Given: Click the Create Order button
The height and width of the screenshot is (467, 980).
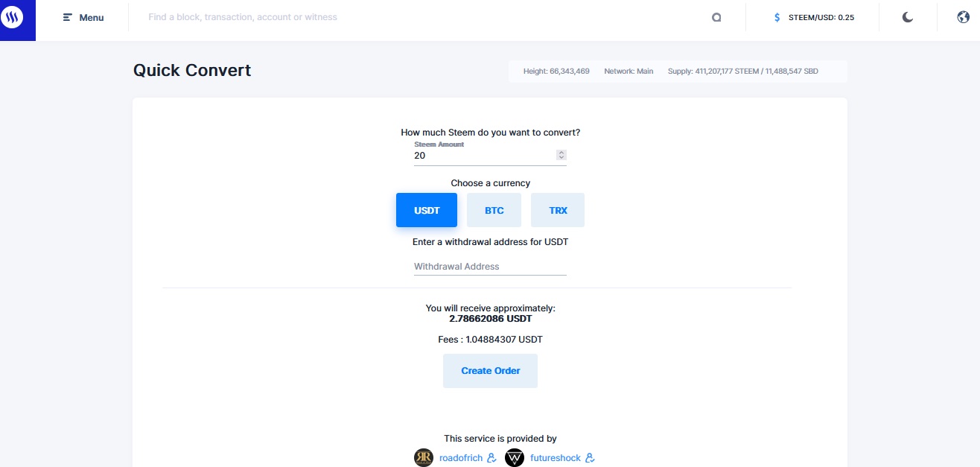Looking at the screenshot, I should click(x=490, y=370).
